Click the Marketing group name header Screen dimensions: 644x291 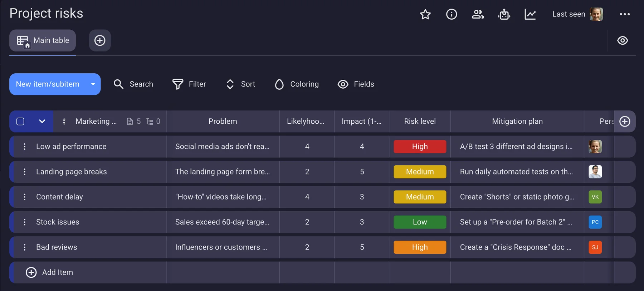(x=96, y=122)
